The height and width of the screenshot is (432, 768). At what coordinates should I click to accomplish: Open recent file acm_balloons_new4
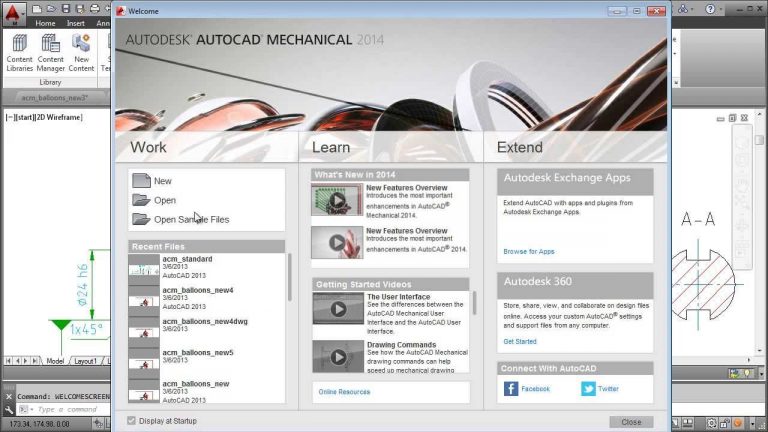(x=206, y=298)
